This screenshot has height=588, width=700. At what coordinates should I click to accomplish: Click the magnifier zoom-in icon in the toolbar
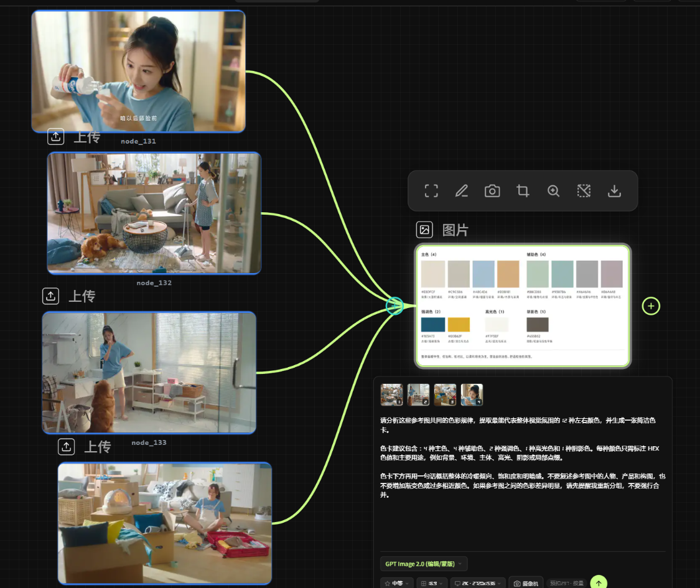(554, 191)
